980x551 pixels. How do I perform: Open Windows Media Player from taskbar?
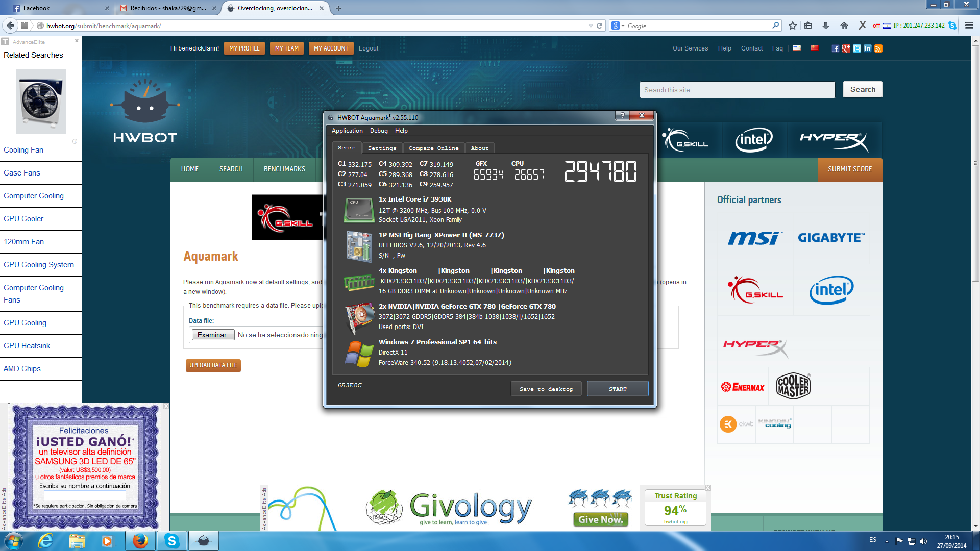point(107,541)
